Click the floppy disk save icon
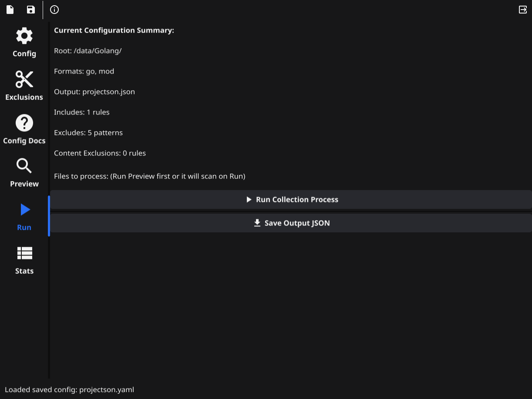532x399 pixels. click(x=31, y=10)
